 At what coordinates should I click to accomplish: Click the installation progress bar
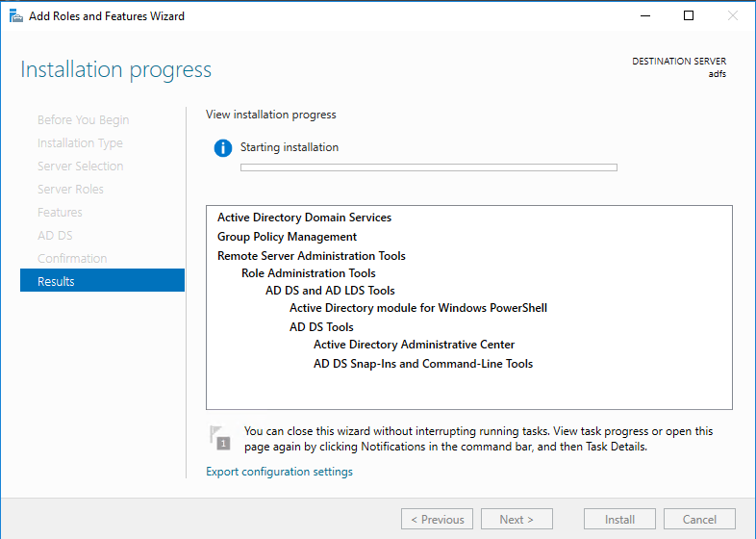428,167
